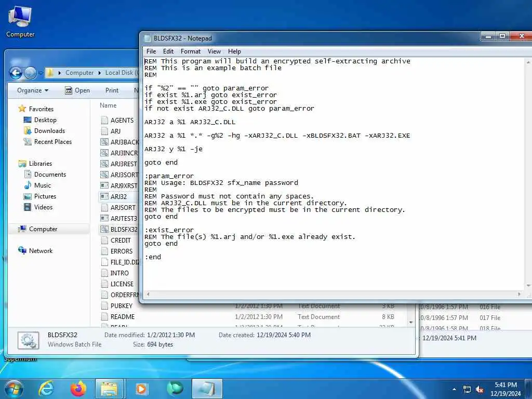The width and height of the screenshot is (532, 399).
Task: Launch Internet Explorer from taskbar
Action: [x=46, y=389]
